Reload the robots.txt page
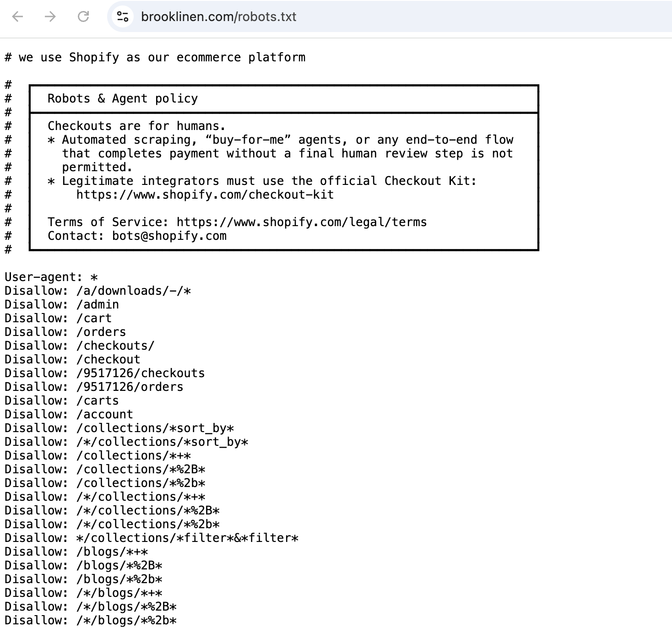 pyautogui.click(x=83, y=17)
